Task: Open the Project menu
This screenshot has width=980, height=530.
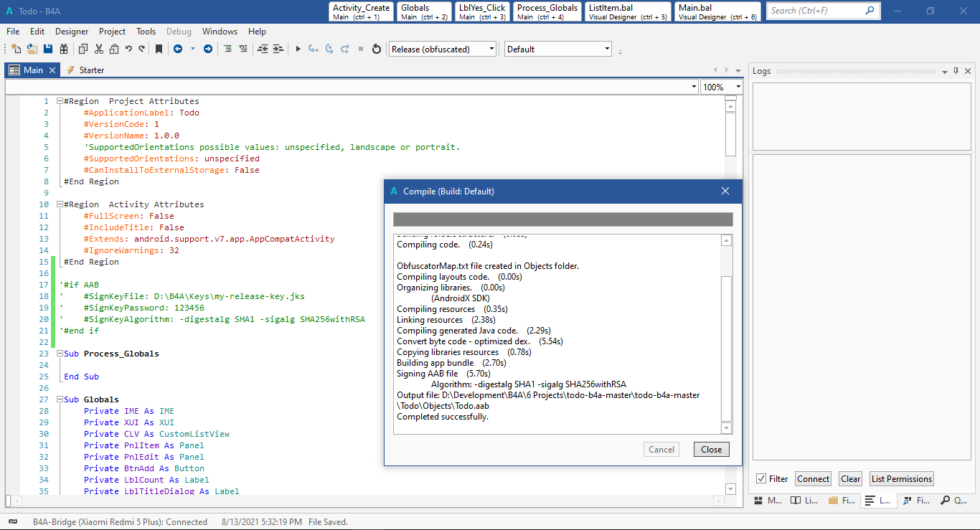Action: (x=112, y=32)
